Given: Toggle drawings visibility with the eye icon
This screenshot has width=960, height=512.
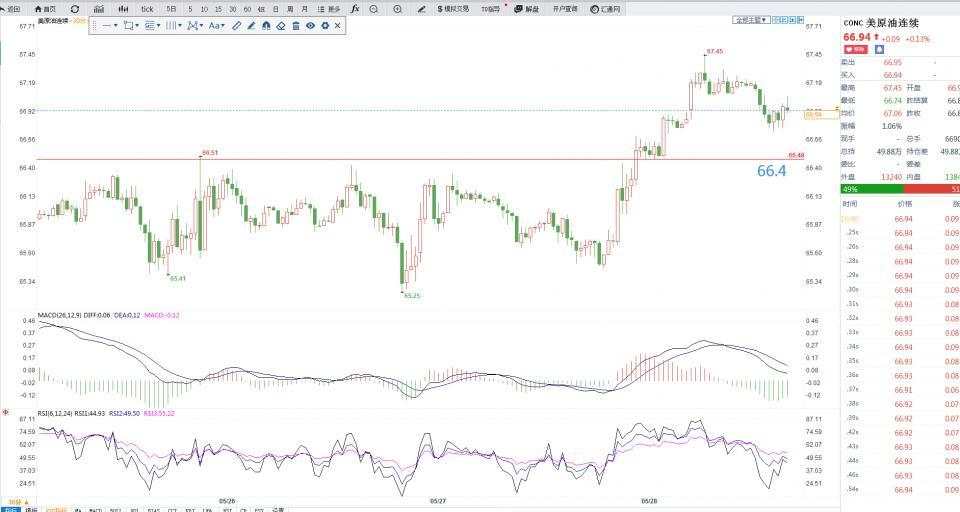Looking at the screenshot, I should click(x=310, y=26).
